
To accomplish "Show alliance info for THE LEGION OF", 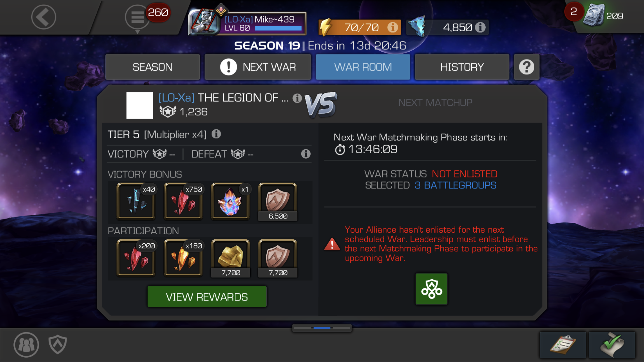I will [x=297, y=98].
